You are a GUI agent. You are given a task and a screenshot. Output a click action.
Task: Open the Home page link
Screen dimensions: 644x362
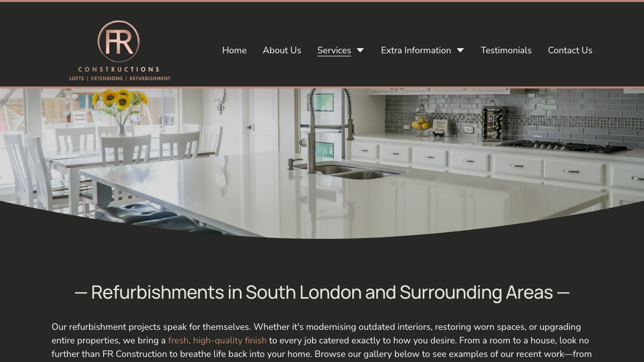(x=234, y=50)
